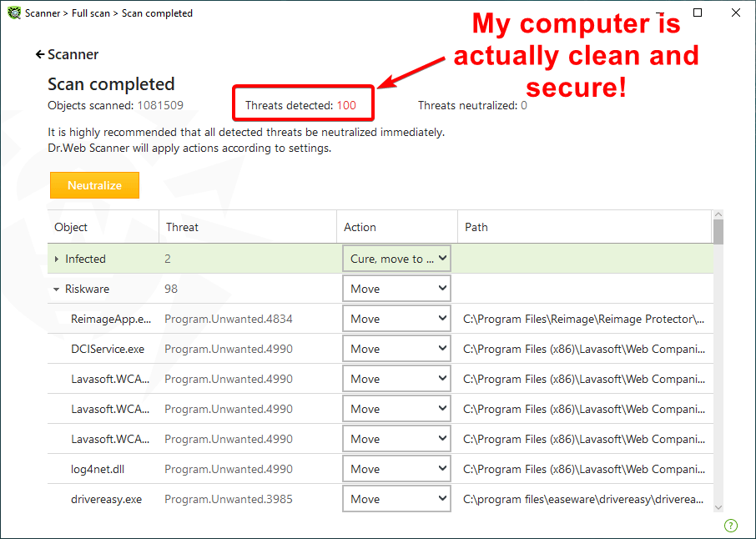Click the Dr.Web spider logo icon
This screenshot has width=756, height=539.
pyautogui.click(x=14, y=13)
